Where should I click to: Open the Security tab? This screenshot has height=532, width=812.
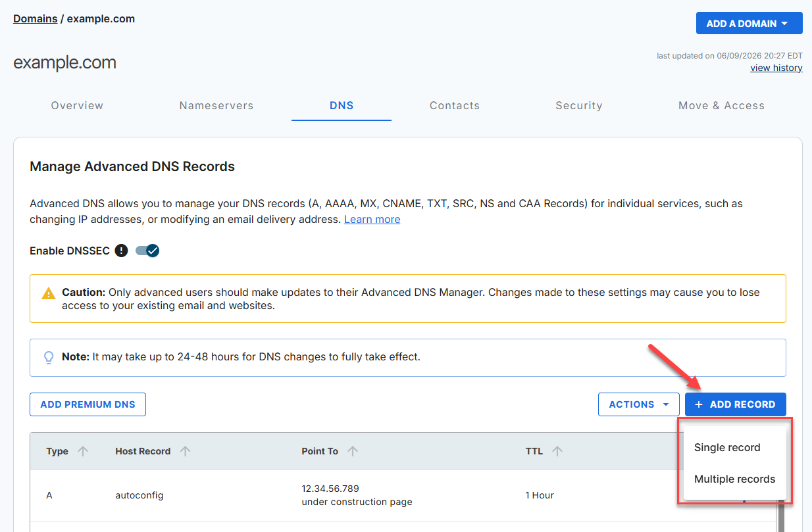579,105
